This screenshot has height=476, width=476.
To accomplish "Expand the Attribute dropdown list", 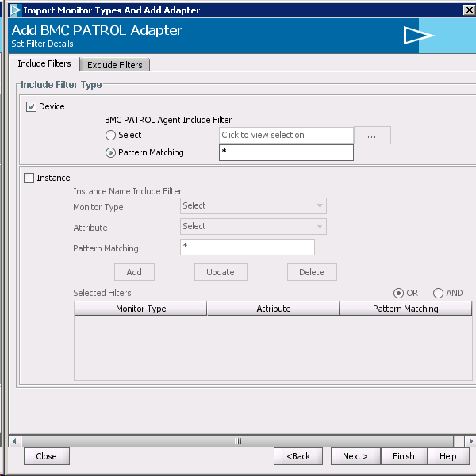I will [x=253, y=227].
